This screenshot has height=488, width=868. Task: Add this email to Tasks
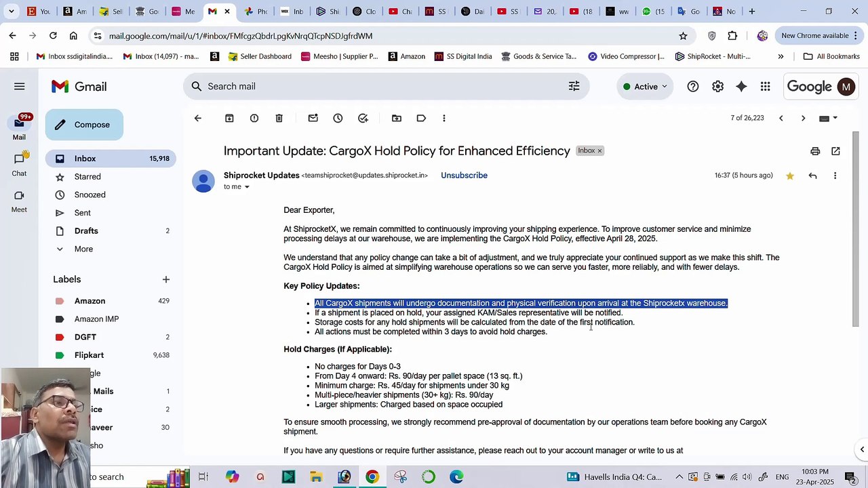tap(363, 118)
